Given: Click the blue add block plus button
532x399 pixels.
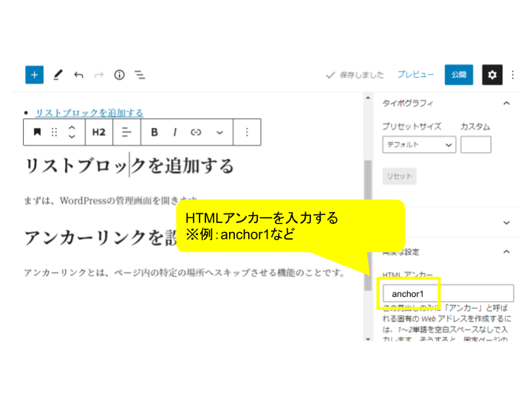Looking at the screenshot, I should 34,75.
